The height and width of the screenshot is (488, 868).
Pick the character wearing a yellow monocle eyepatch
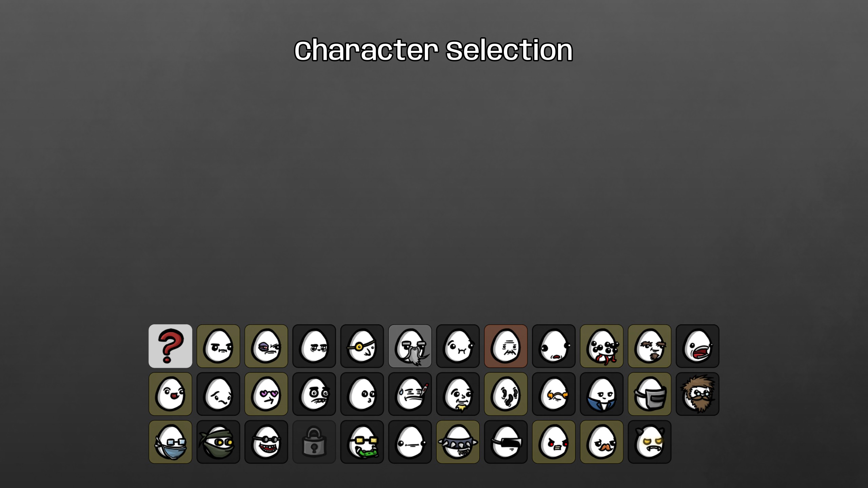point(362,346)
